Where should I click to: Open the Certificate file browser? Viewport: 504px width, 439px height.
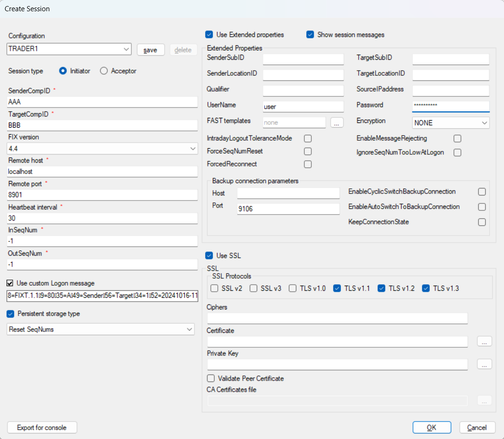484,341
